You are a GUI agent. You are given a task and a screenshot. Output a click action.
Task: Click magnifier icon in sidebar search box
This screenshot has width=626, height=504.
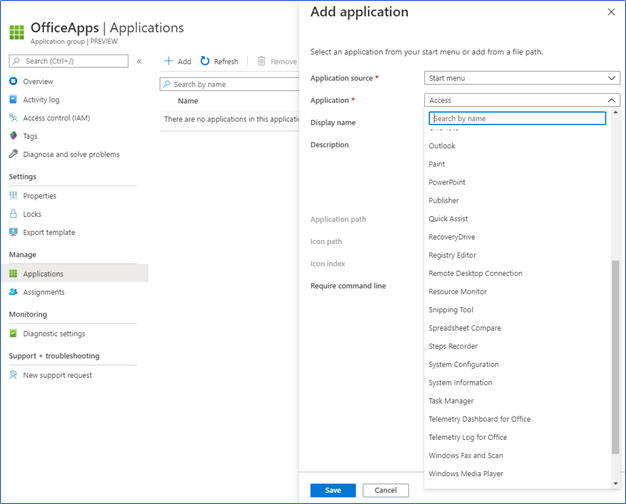click(16, 61)
